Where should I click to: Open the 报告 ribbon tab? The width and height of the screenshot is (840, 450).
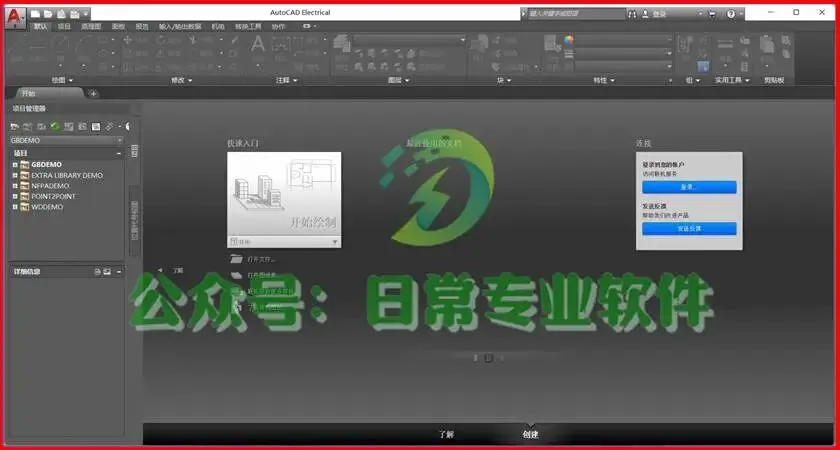(141, 26)
